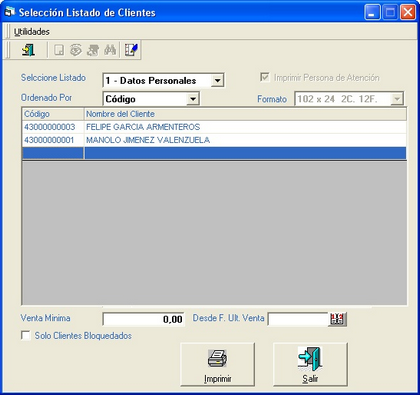Open the Utilidades menu
Screen dimensions: 420x395
pyautogui.click(x=32, y=32)
